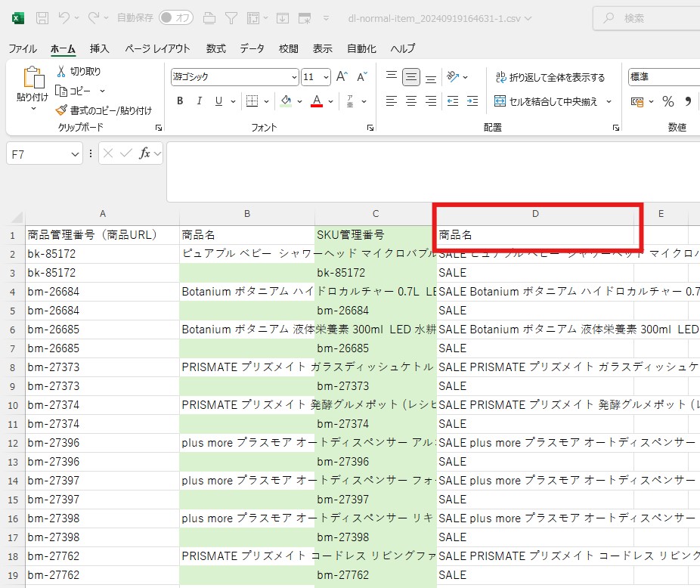Click the cell borders icon
The image size is (700, 588).
(x=252, y=101)
